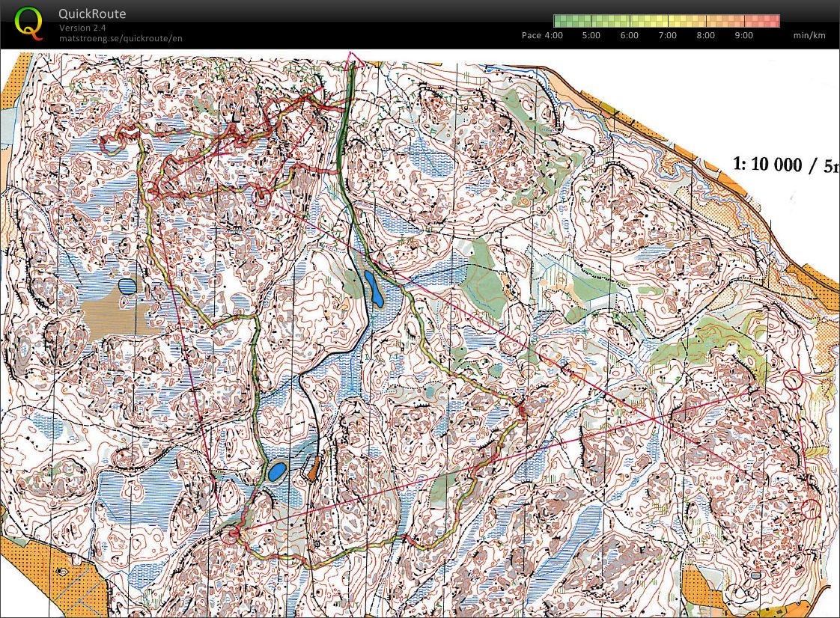
Task: Click the QuickRoute title text
Action: click(92, 14)
